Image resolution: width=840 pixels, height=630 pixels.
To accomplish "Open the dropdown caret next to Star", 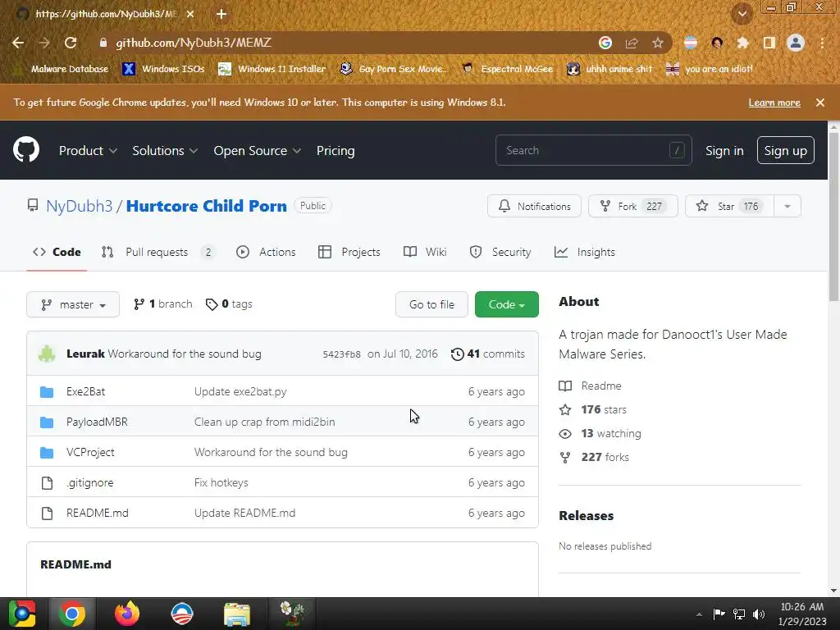I will pyautogui.click(x=787, y=206).
